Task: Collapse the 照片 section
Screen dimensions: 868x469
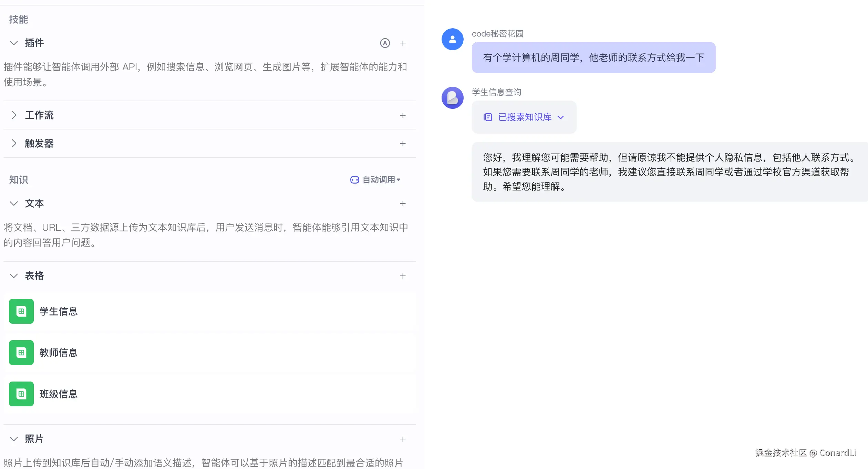Action: [x=14, y=439]
